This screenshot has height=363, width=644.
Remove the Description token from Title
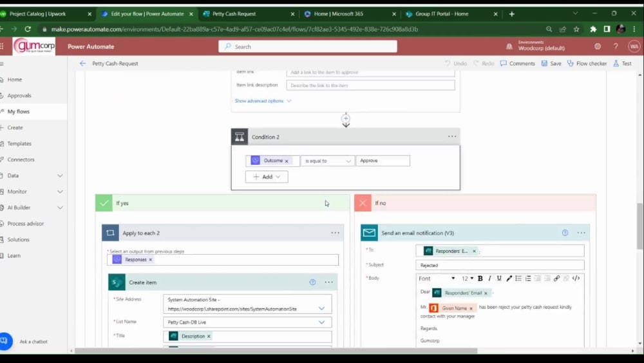[x=209, y=337]
